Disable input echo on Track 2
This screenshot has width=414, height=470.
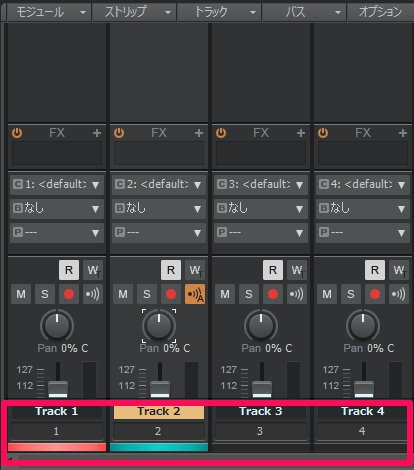(x=195, y=294)
